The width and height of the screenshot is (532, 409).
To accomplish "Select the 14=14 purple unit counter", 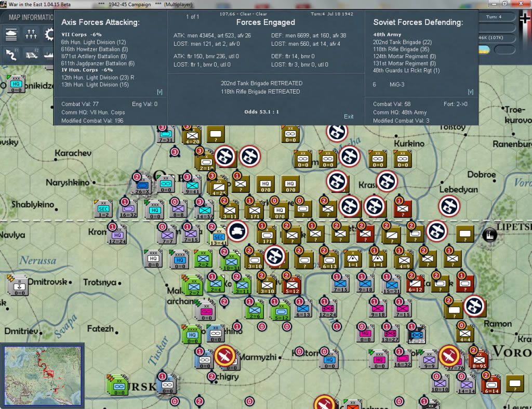I will 466,385.
